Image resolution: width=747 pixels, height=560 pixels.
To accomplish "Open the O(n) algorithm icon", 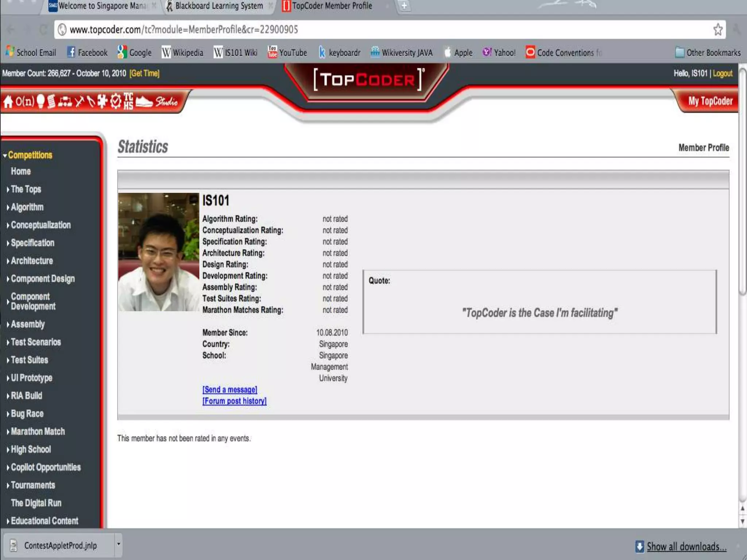I will 24,101.
